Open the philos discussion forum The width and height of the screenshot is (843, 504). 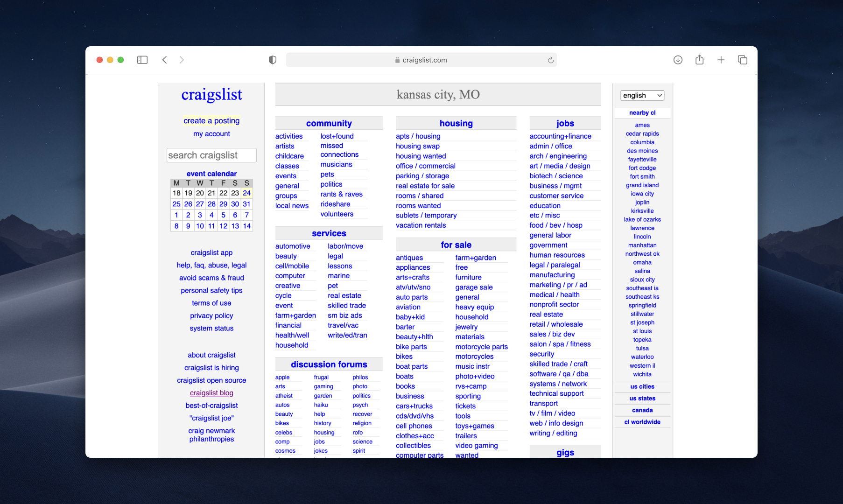tap(360, 377)
